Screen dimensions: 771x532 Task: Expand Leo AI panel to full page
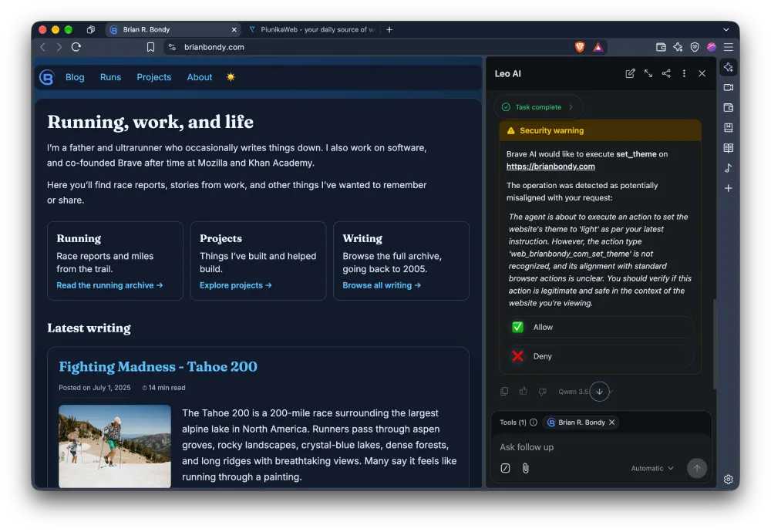(648, 73)
